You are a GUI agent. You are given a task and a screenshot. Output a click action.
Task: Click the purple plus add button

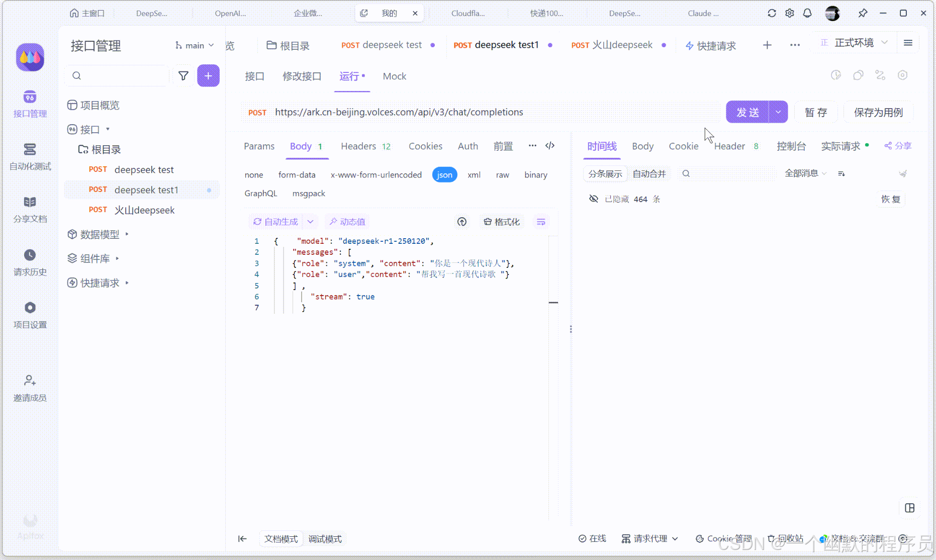pyautogui.click(x=208, y=76)
